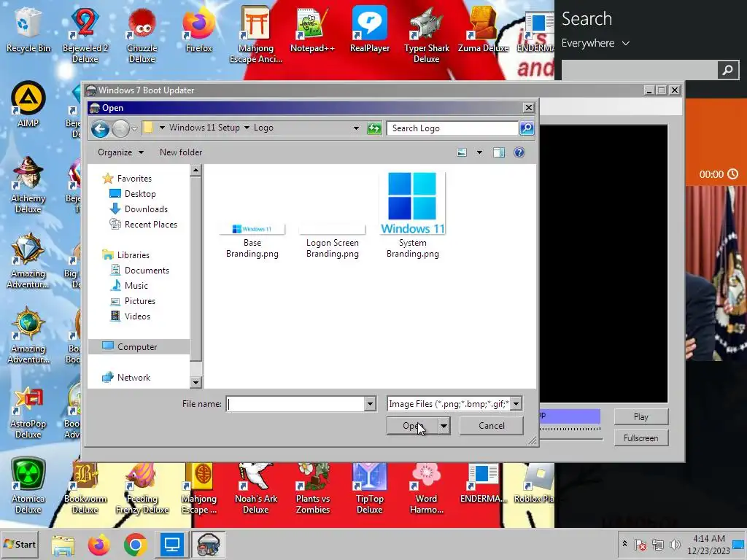Screen dimensions: 747x560
Task: Toggle the preview pane icon
Action: click(x=499, y=152)
